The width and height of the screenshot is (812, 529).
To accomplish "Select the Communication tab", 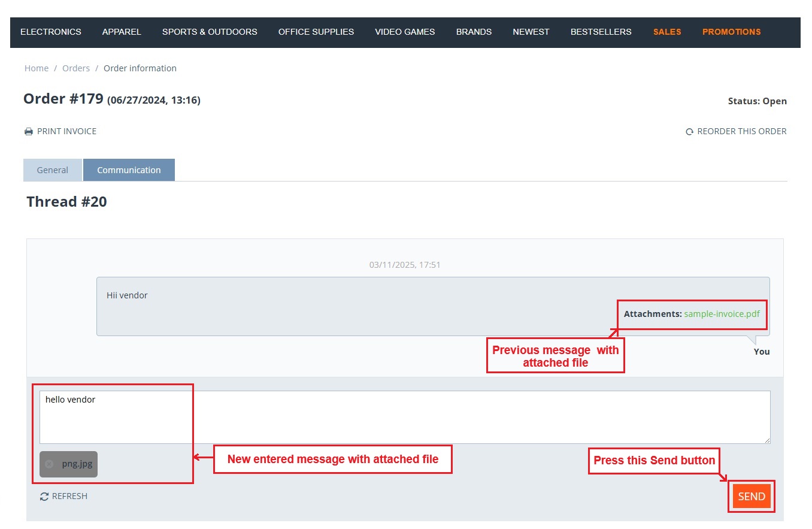I will [129, 170].
